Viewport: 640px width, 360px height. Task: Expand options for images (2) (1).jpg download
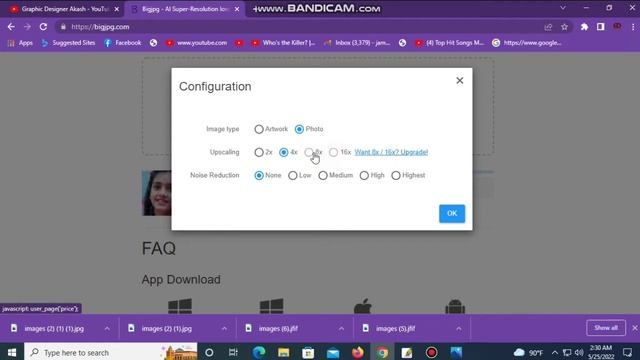(x=224, y=329)
